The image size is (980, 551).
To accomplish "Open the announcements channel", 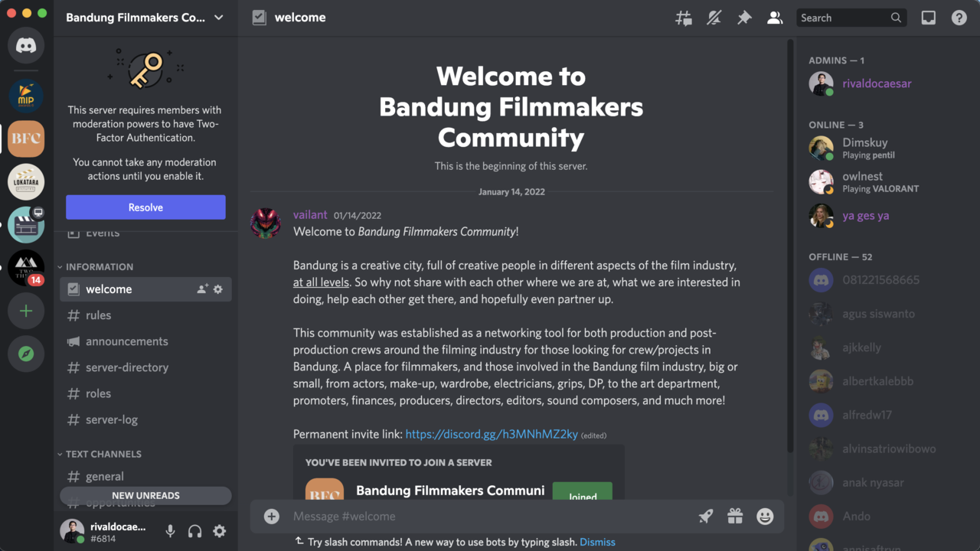I will 145,341.
